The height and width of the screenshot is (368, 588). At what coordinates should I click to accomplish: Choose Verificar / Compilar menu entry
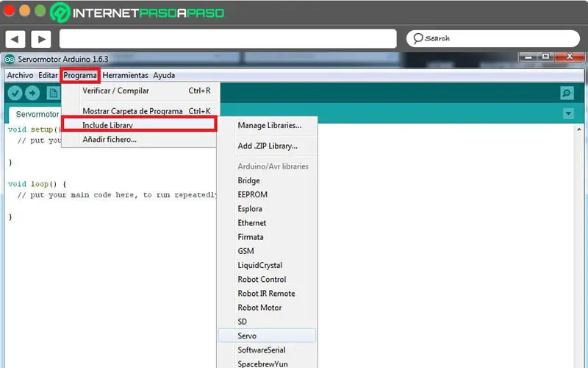click(x=140, y=91)
